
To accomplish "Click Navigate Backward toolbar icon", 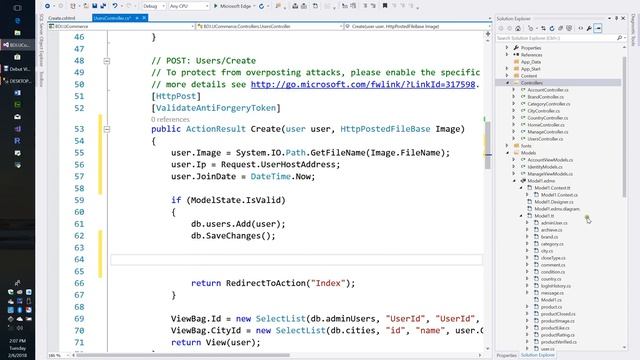I will [x=47, y=6].
